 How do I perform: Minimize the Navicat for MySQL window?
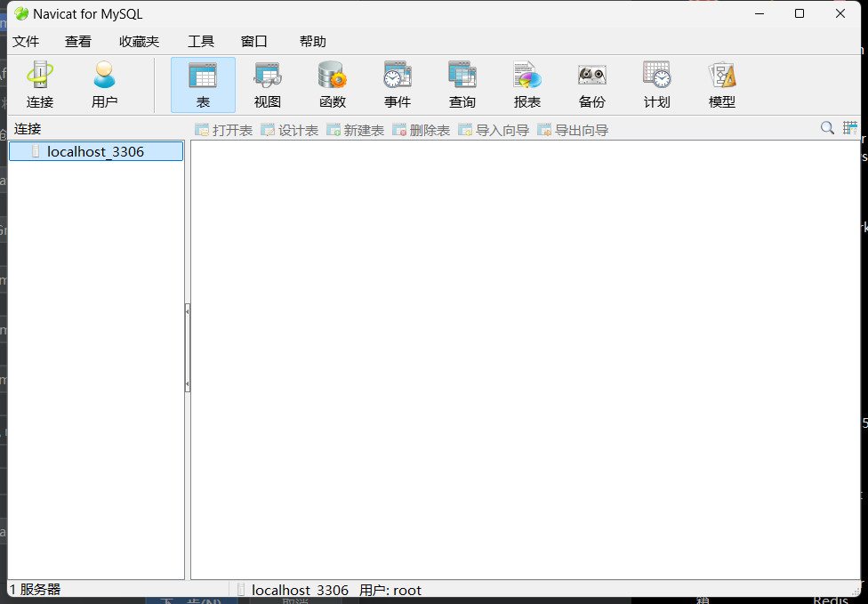pos(759,13)
